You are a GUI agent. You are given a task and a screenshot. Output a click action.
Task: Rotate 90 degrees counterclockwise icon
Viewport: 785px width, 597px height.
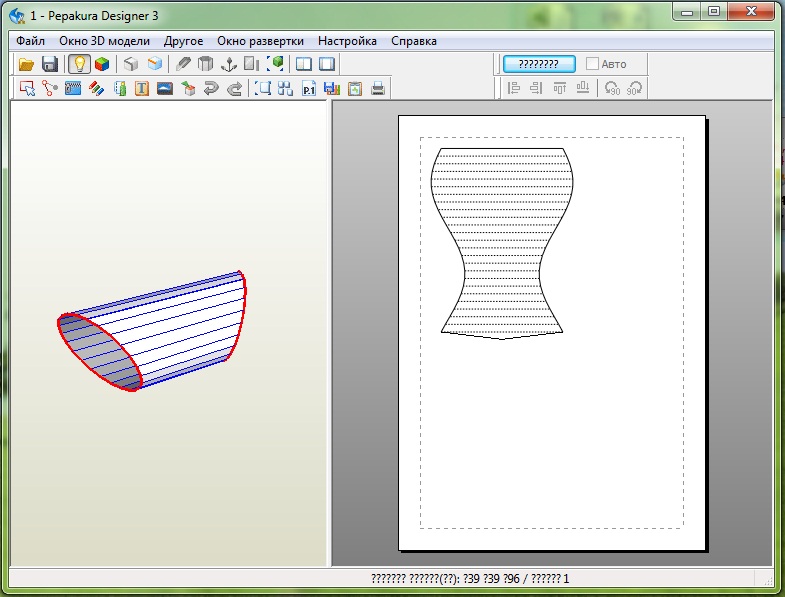point(612,88)
